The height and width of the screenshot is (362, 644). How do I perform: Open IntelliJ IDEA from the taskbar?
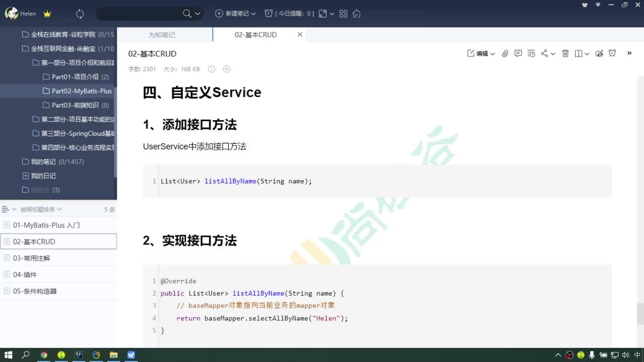(x=78, y=355)
